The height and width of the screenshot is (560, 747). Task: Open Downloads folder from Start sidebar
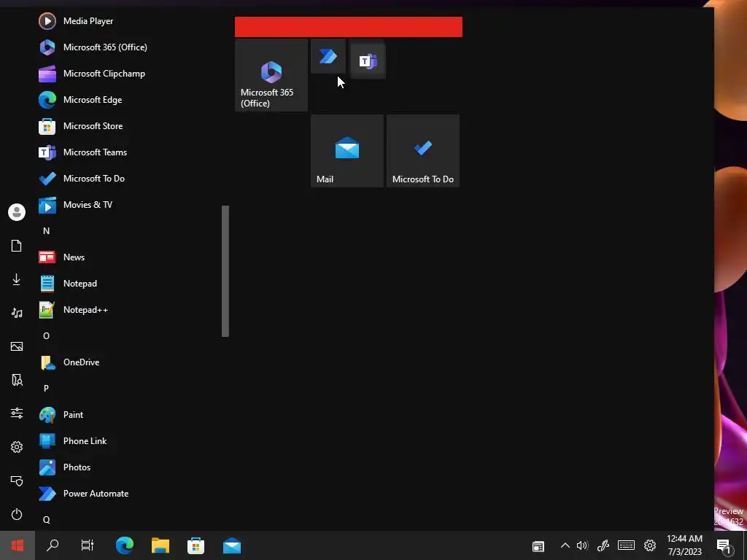click(x=17, y=279)
